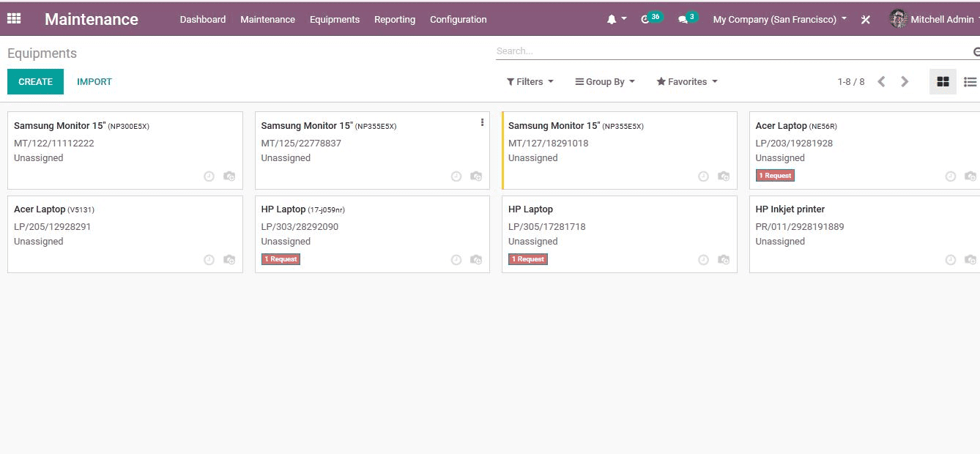
Task: Click activity clock on MT/127/18291018 card
Action: tap(703, 176)
